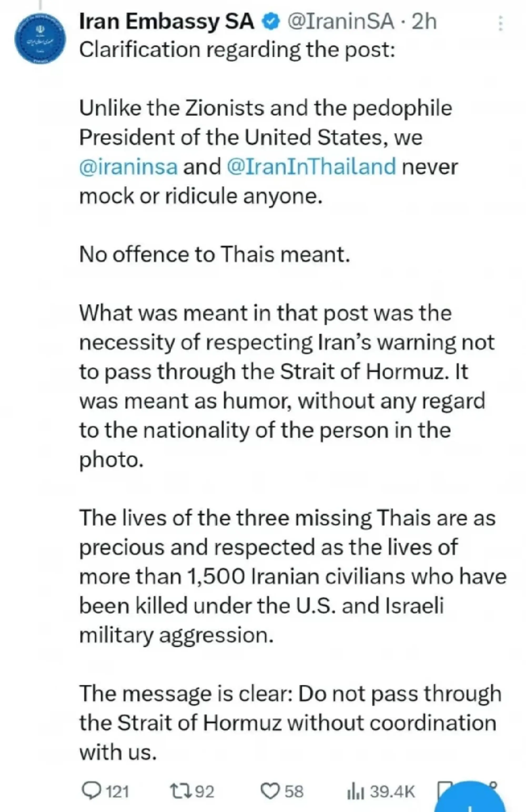
Task: Open the Iran Embassy SA profile avatar
Action: 41,38
